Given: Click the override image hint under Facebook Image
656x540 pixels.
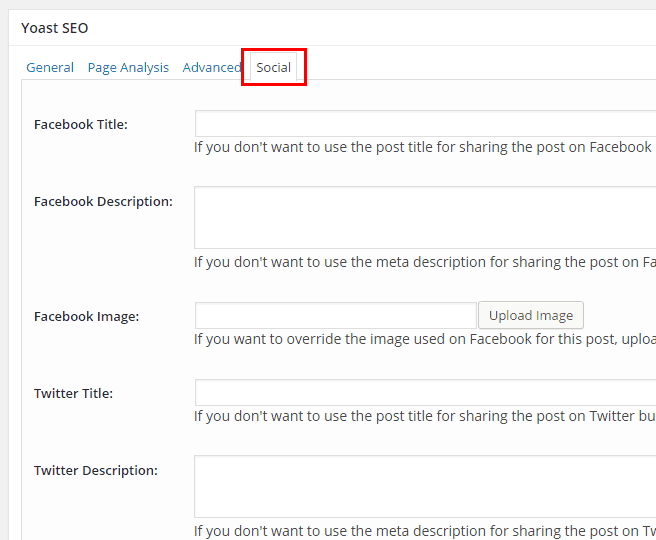Looking at the screenshot, I should (x=424, y=339).
